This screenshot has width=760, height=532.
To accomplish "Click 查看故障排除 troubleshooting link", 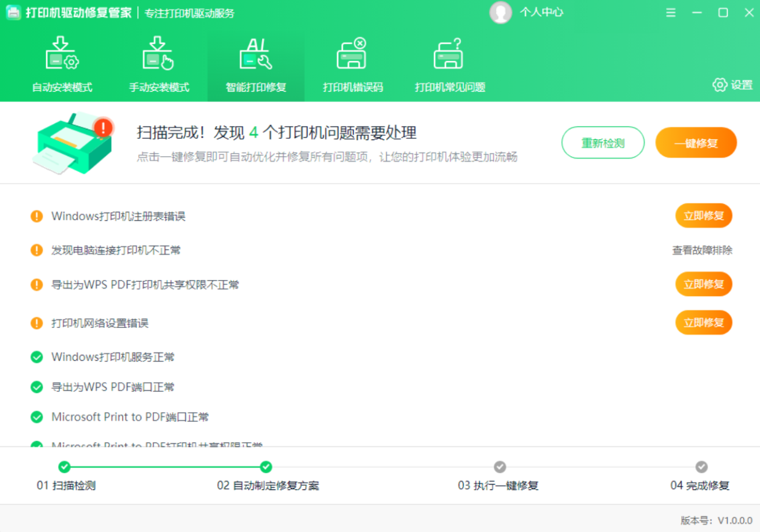I will [x=702, y=250].
